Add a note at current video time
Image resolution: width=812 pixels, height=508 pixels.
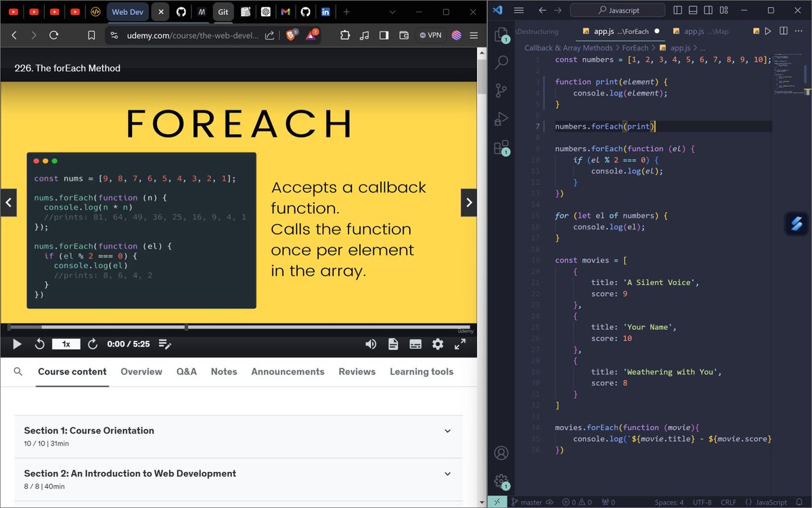[x=164, y=344]
